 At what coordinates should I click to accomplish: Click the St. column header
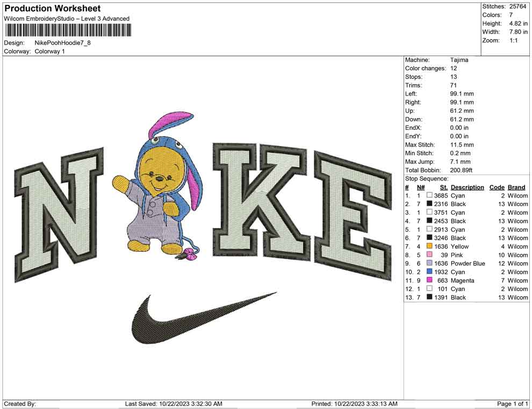pyautogui.click(x=444, y=187)
